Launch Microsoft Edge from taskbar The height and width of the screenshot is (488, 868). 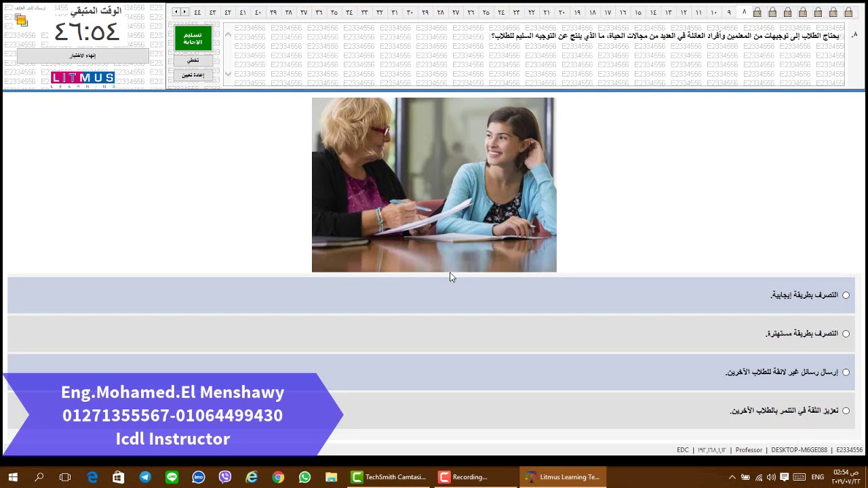[92, 477]
